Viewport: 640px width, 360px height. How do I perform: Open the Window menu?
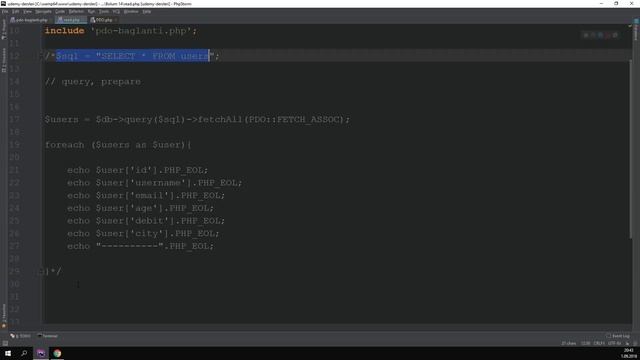coord(131,11)
